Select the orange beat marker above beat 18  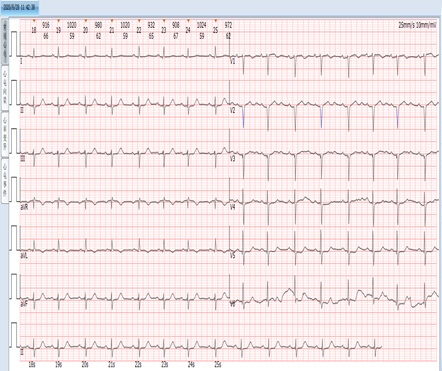tap(34, 21)
